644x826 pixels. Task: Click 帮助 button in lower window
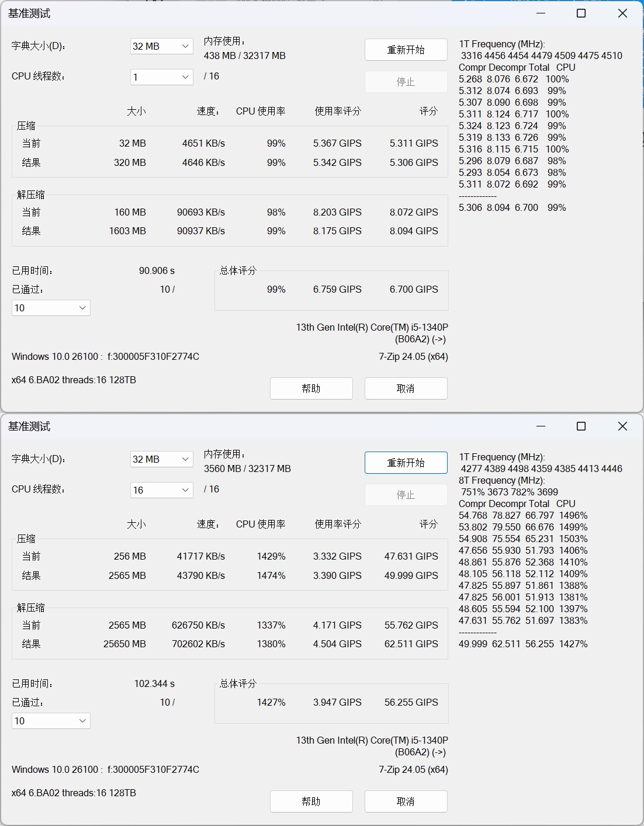coord(311,801)
